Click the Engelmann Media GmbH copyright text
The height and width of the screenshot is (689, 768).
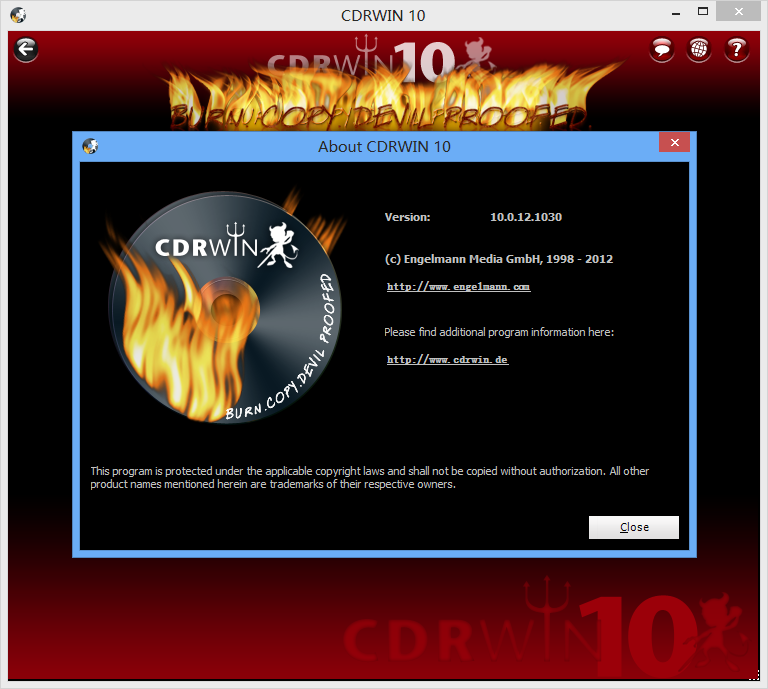coord(499,259)
